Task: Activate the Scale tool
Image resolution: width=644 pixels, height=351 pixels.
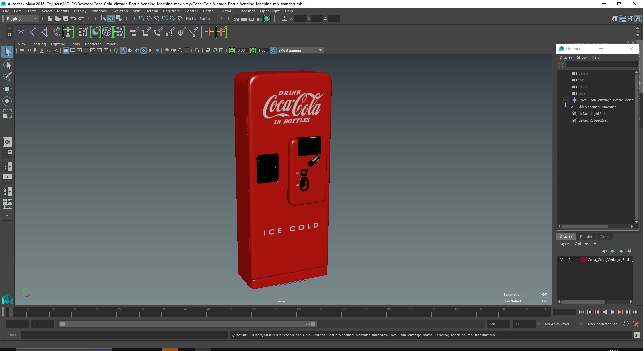Action: 7,114
